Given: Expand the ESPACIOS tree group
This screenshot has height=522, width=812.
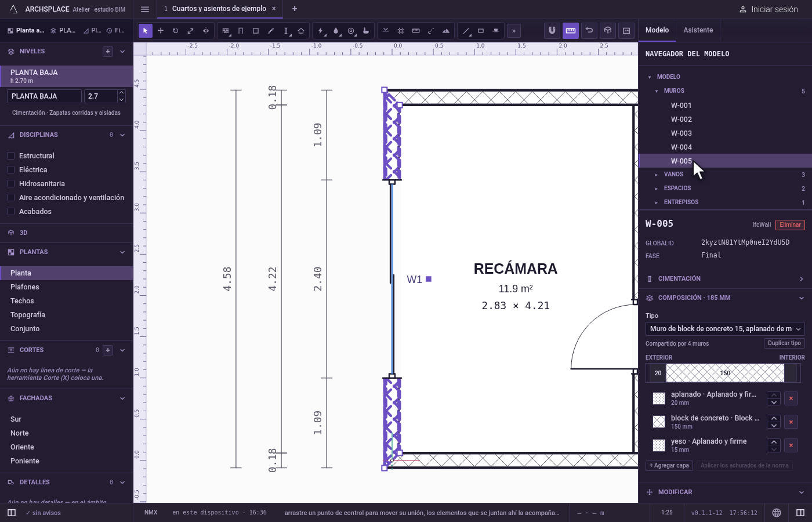Looking at the screenshot, I should pyautogui.click(x=657, y=188).
